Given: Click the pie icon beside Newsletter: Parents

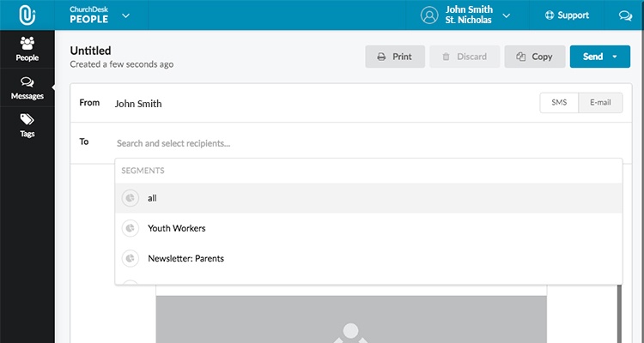Looking at the screenshot, I should pyautogui.click(x=131, y=258).
